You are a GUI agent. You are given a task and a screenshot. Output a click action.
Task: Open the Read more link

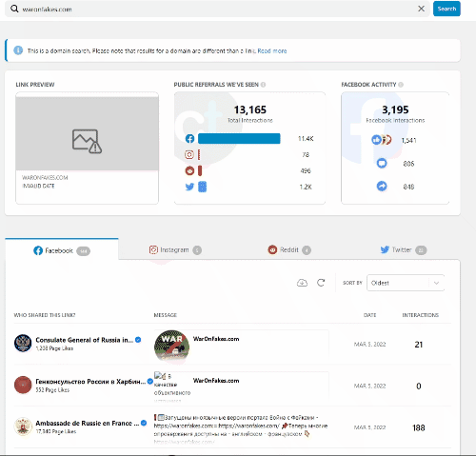coord(272,50)
